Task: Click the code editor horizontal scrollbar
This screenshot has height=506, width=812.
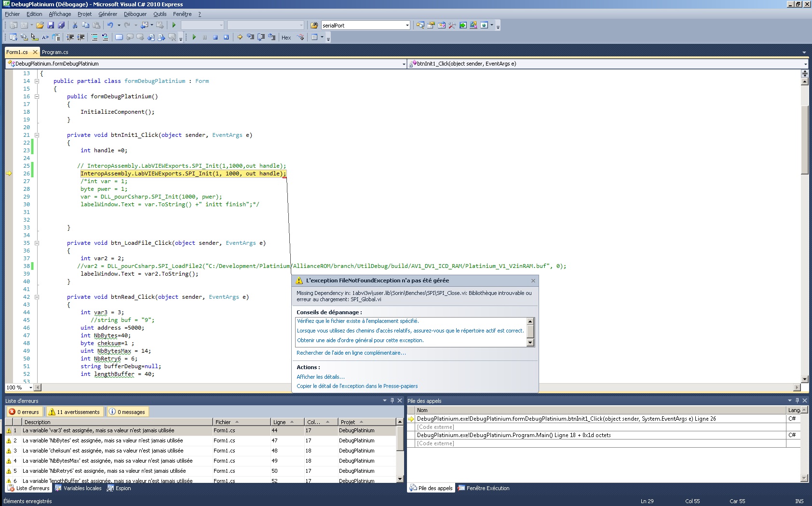Action: point(418,387)
